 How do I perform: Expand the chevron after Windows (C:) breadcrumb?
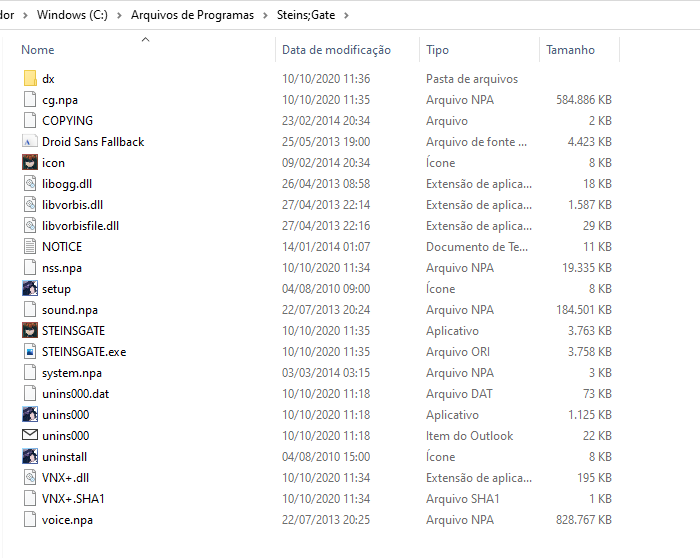tap(119, 15)
